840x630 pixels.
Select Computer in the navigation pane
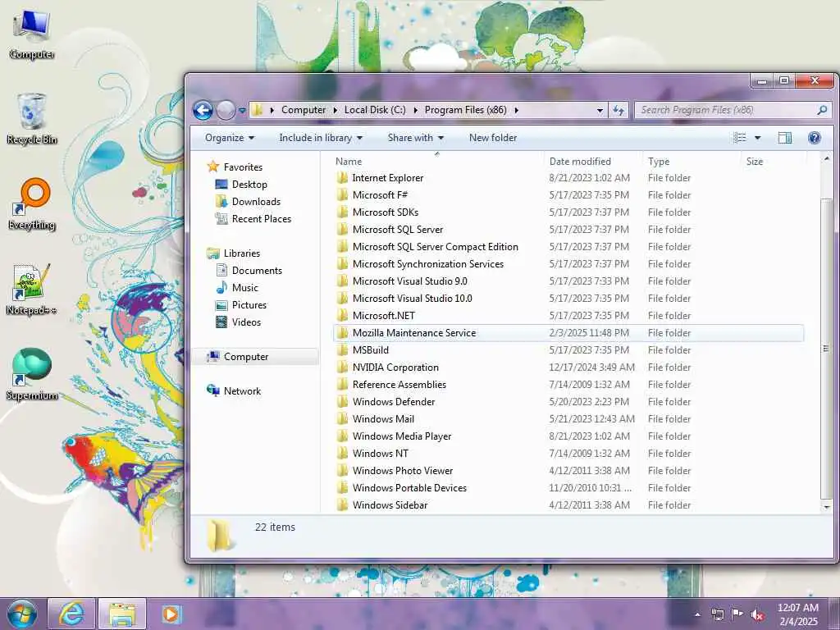246,357
